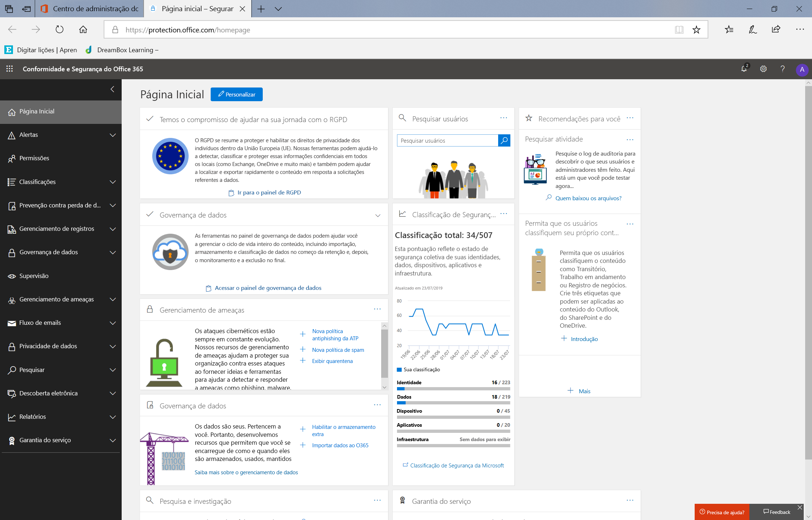Click Nova política antiphishing da ATP

(335, 335)
